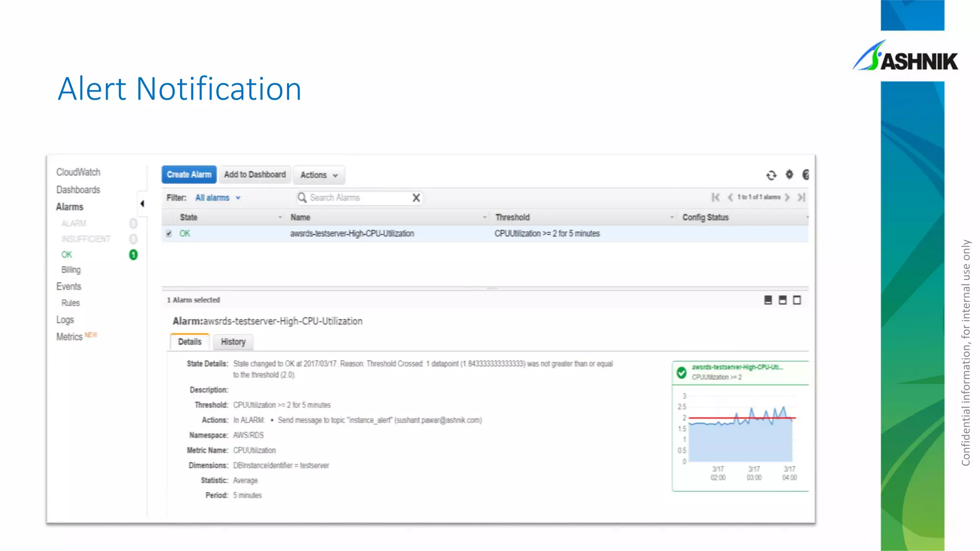Clear search with the X icon
980x551 pixels.
pyautogui.click(x=416, y=198)
